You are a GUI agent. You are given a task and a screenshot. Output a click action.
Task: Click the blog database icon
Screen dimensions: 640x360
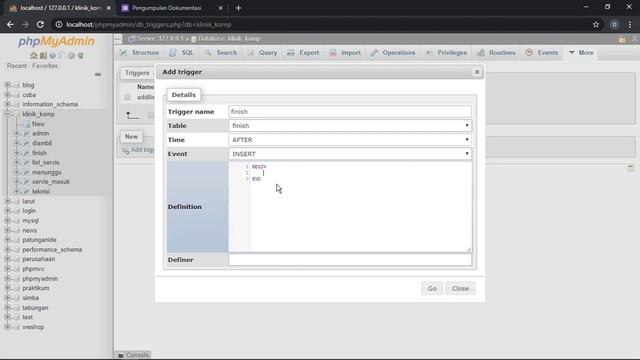17,85
